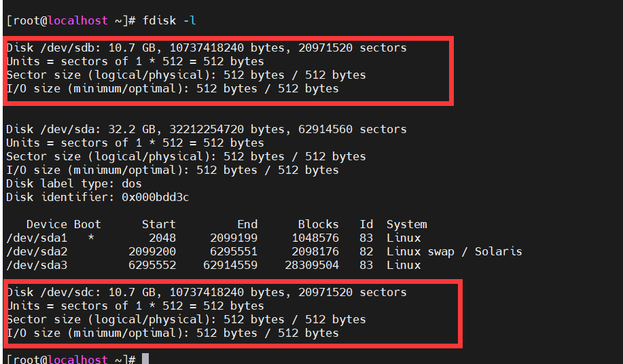Viewport: 623px width, 364px height.
Task: Select the /dev/sda3 partition name
Action: click(36, 266)
